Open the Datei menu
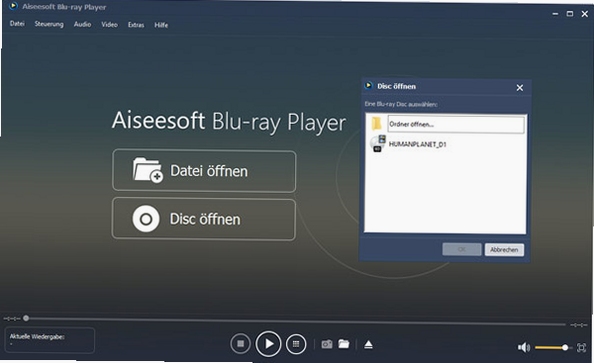Viewport: 594px width, 363px height. click(x=17, y=24)
